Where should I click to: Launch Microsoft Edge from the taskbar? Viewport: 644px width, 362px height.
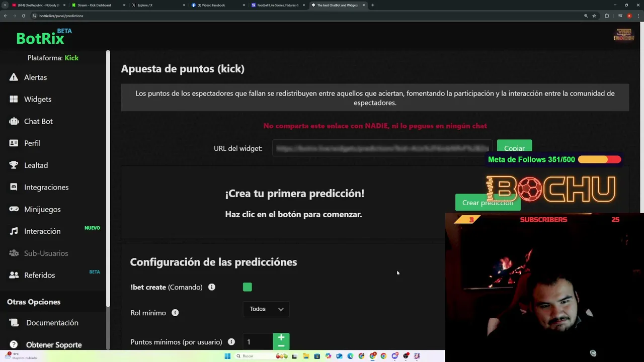[350, 356]
